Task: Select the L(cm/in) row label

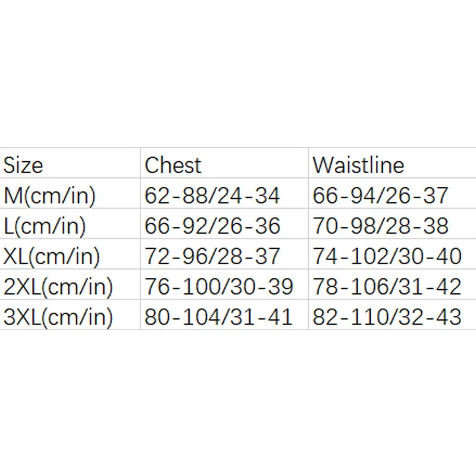Action: 45,226
